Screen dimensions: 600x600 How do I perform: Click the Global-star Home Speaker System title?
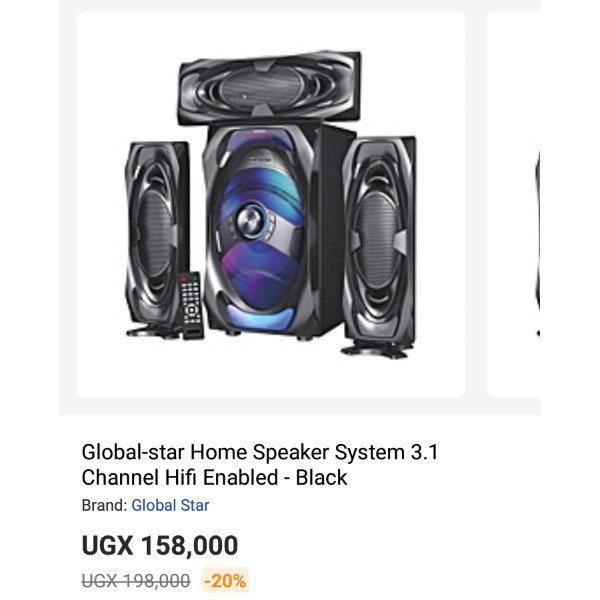[259, 465]
